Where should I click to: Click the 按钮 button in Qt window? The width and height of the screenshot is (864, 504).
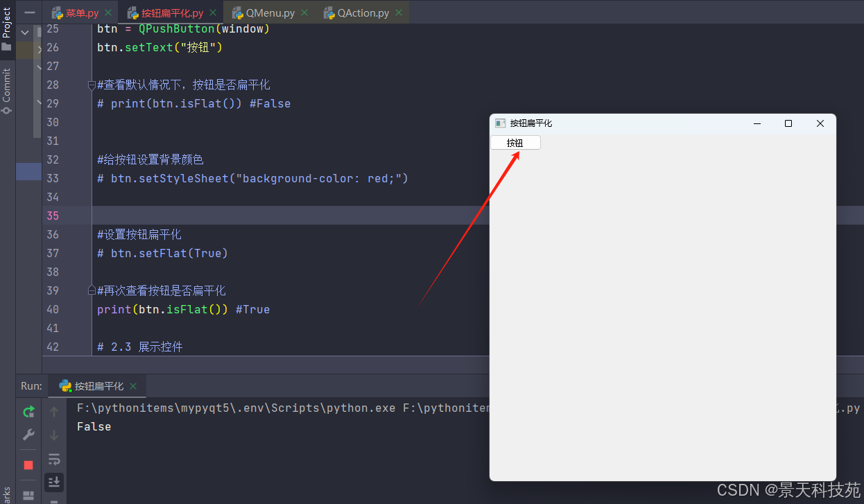[x=515, y=143]
